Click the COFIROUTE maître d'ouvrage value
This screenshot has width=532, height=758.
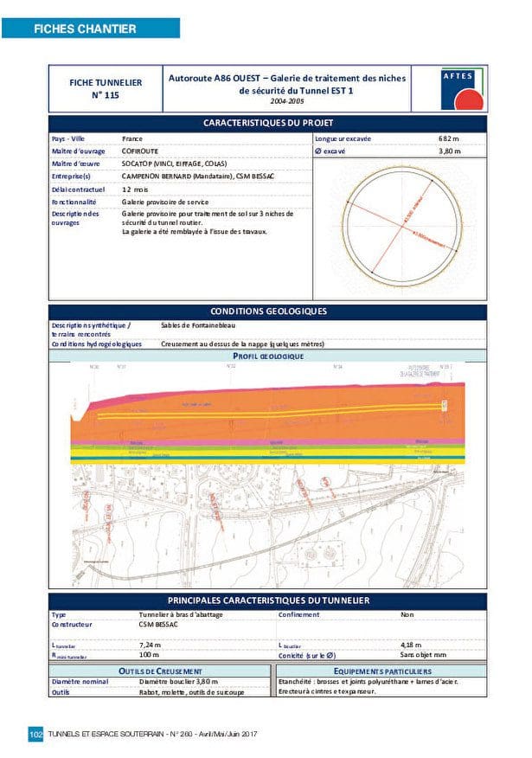139,151
